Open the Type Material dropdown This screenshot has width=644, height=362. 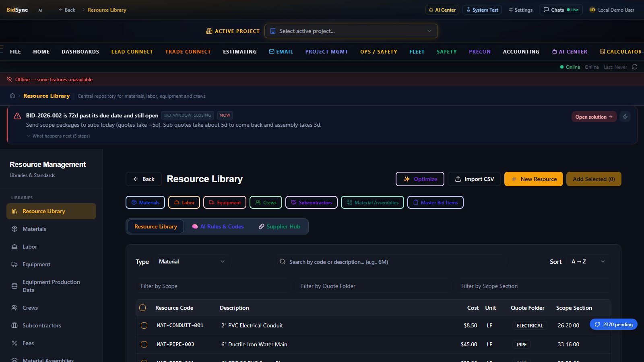point(192,261)
